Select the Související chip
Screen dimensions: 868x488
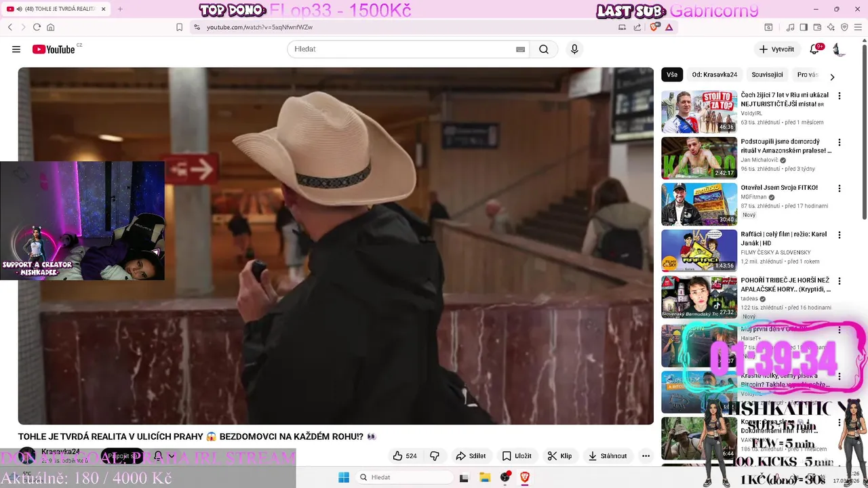tap(767, 75)
